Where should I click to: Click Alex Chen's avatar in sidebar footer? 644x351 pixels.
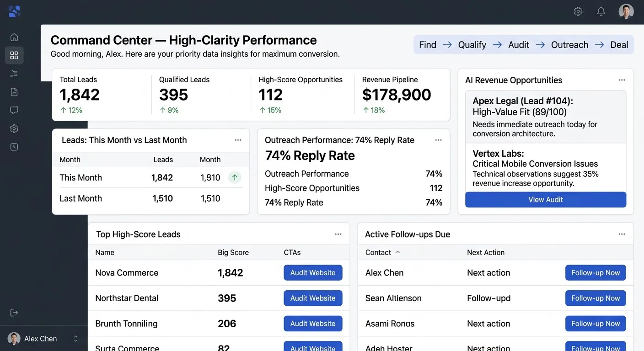point(14,339)
